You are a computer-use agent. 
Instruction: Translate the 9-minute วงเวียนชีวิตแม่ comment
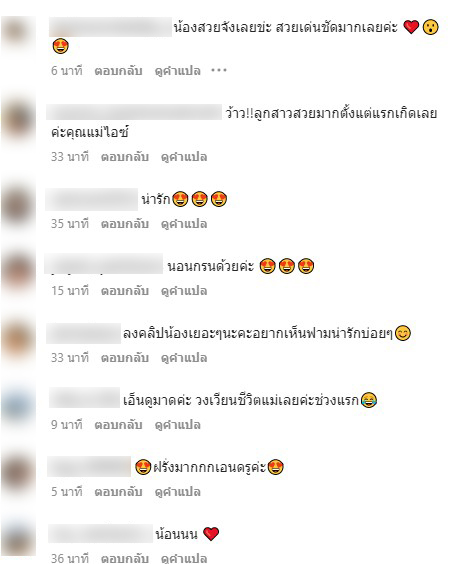pos(178,425)
